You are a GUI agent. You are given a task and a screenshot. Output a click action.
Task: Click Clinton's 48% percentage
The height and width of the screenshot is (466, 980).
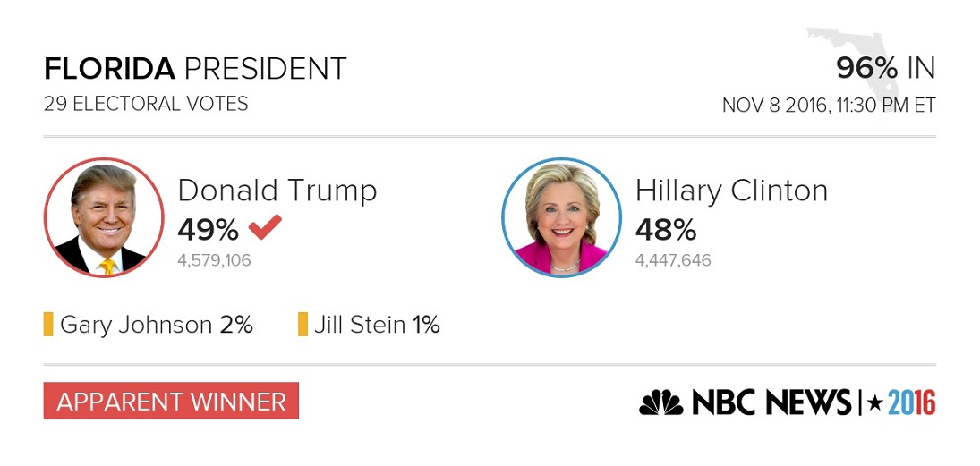pos(666,231)
